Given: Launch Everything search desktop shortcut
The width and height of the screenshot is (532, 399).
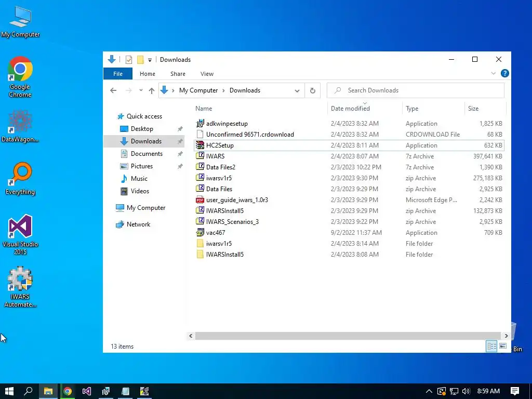Looking at the screenshot, I should [x=20, y=179].
